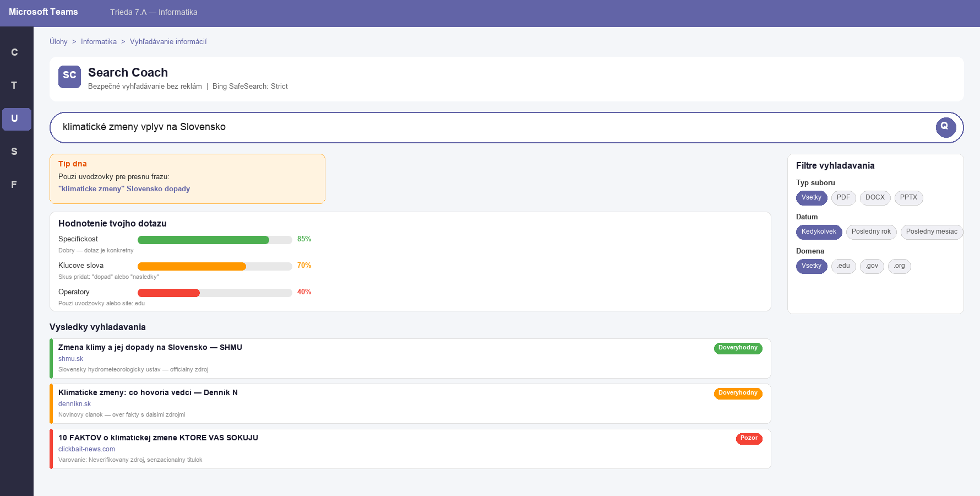
Task: Click 'Bezpečné vyhľadávanie bez reklám' subtitle
Action: 145,87
